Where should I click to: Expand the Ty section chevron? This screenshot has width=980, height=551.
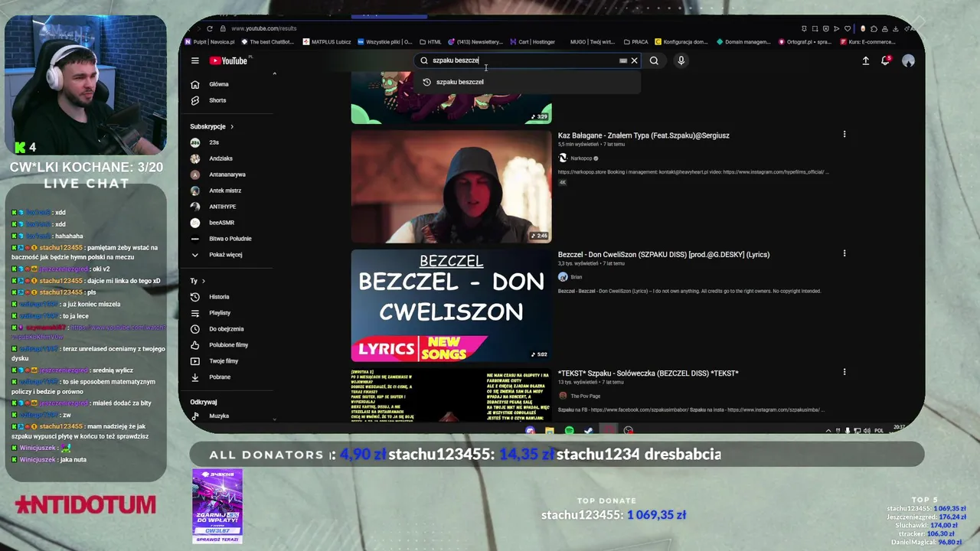point(203,281)
